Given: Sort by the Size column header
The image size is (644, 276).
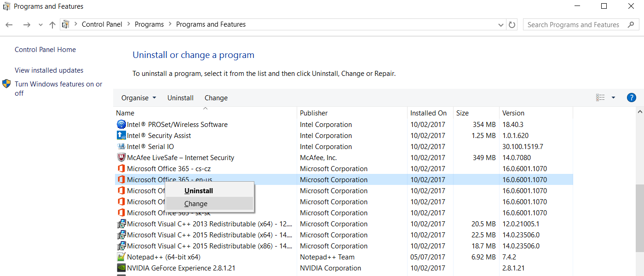Looking at the screenshot, I should click(476, 113).
